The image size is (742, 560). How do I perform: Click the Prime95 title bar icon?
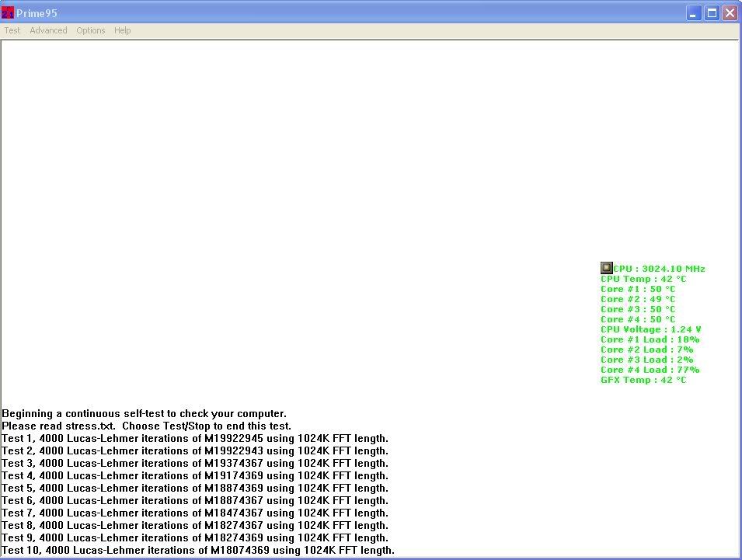click(x=8, y=12)
